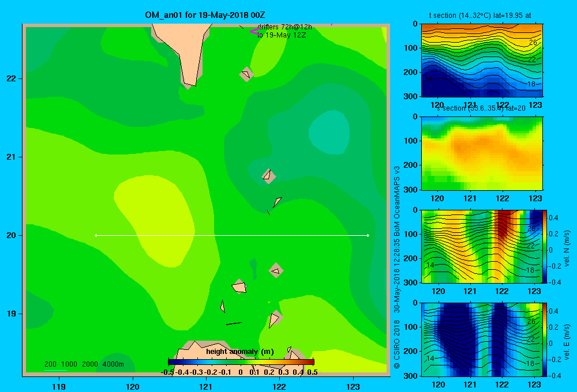
Task: Click the island near 20.8N 121.8E
Action: (x=269, y=176)
